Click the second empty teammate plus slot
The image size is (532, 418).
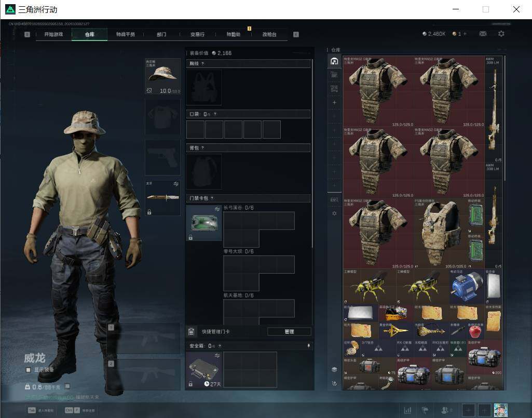pos(484,410)
